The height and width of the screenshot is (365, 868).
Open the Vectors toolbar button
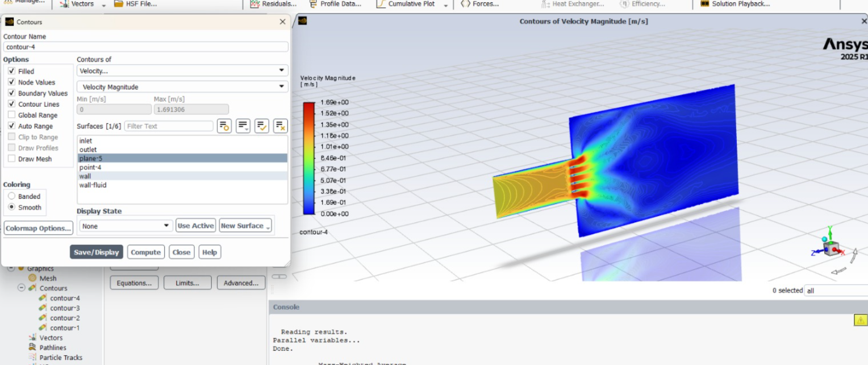pyautogui.click(x=77, y=4)
